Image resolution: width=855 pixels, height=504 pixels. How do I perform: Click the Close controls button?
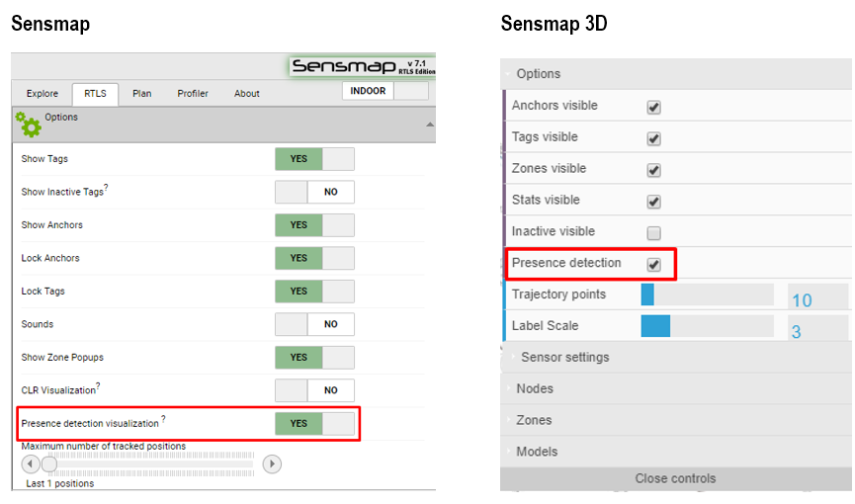676,479
